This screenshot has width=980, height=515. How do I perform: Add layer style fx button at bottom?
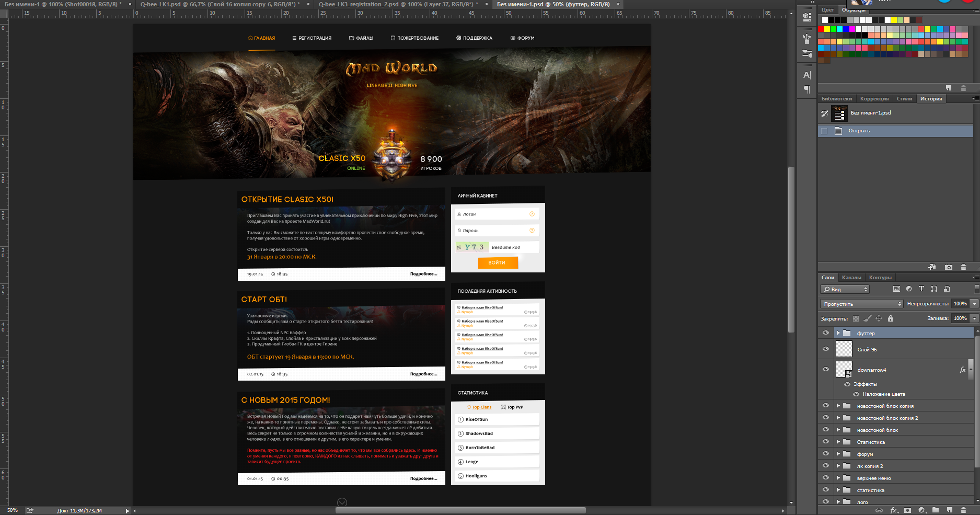[x=894, y=510]
